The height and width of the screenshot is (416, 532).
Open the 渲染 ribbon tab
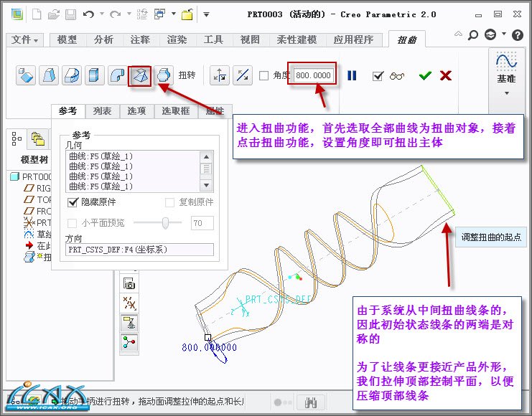(177, 39)
